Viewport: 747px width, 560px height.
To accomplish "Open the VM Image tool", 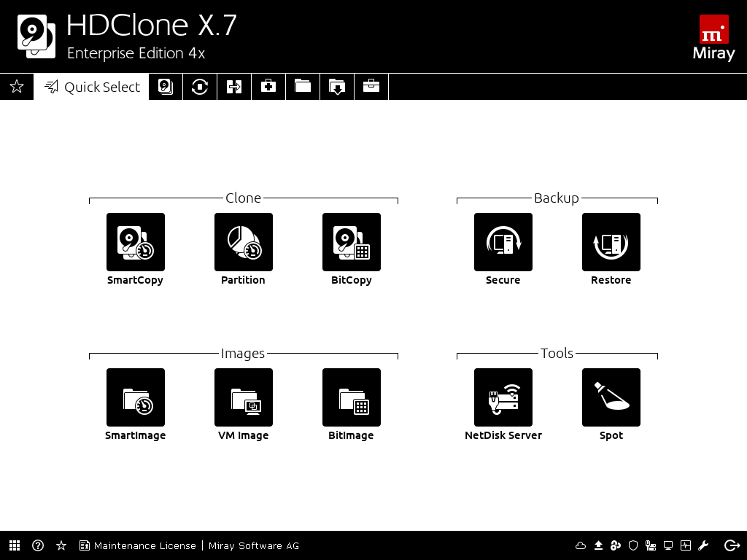I will [243, 397].
